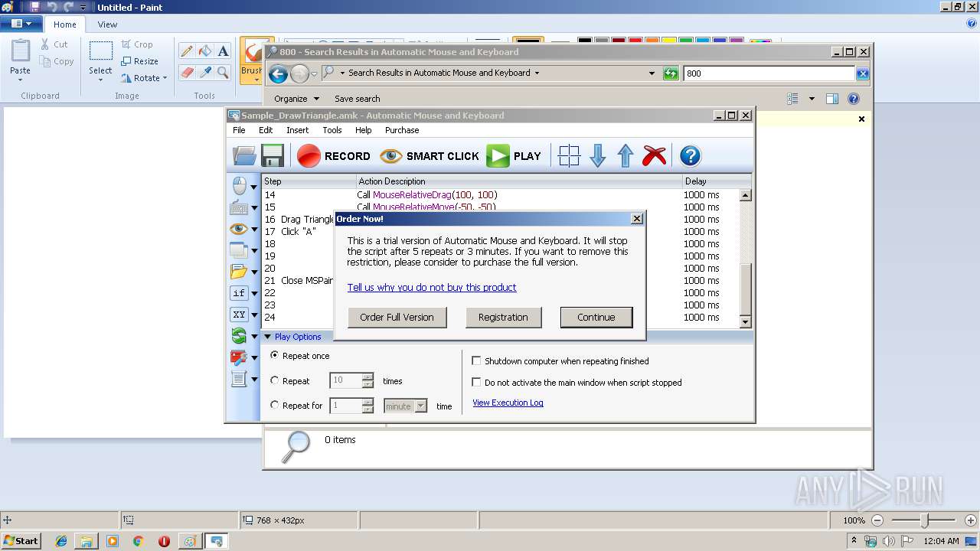The height and width of the screenshot is (551, 980).
Task: Click the crosshair target toolbar icon
Action: 569,156
